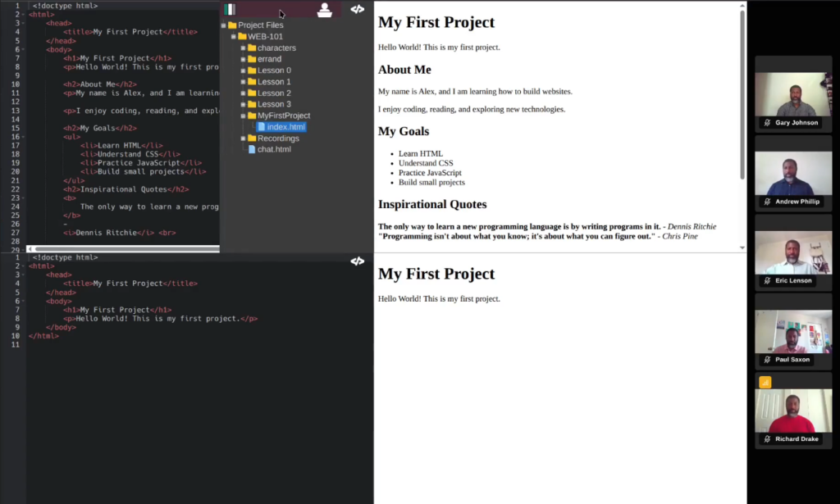Screen dimensions: 840x504
Task: Toggle Andrew Phillip's mute icon
Action: coord(766,202)
